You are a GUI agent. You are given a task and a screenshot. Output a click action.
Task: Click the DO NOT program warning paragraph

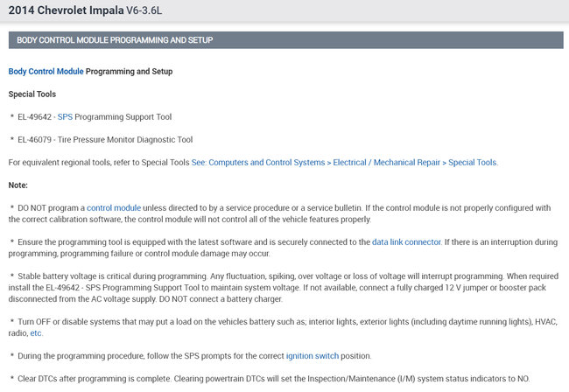pyautogui.click(x=280, y=213)
